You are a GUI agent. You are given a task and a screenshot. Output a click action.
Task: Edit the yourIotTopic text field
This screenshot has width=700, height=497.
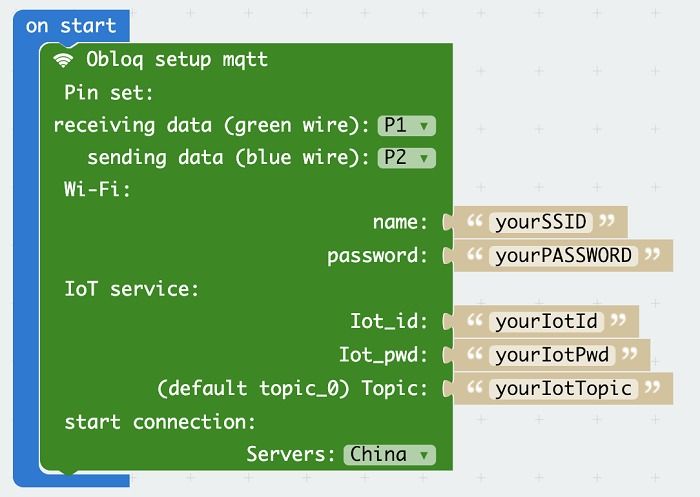point(563,388)
